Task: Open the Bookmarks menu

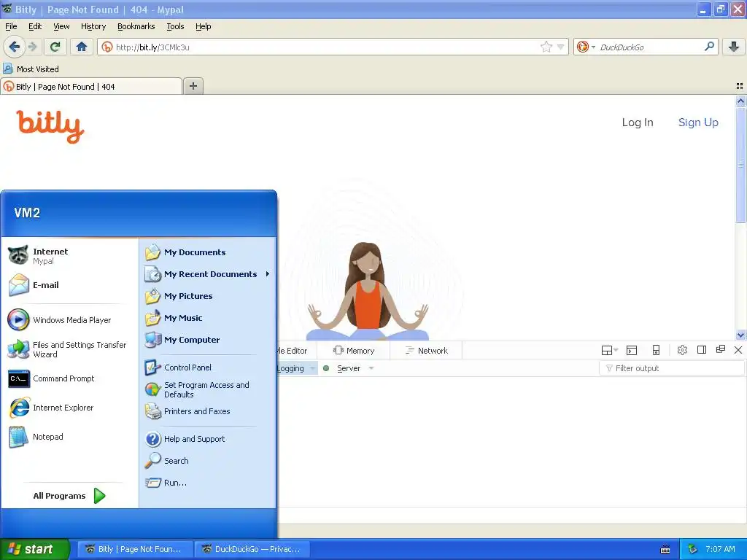Action: [x=136, y=26]
